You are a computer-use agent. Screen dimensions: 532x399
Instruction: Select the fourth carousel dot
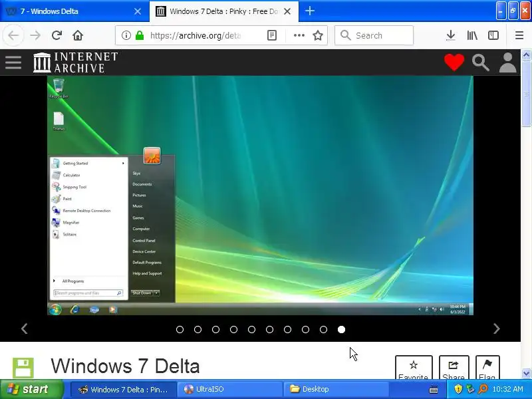click(234, 329)
